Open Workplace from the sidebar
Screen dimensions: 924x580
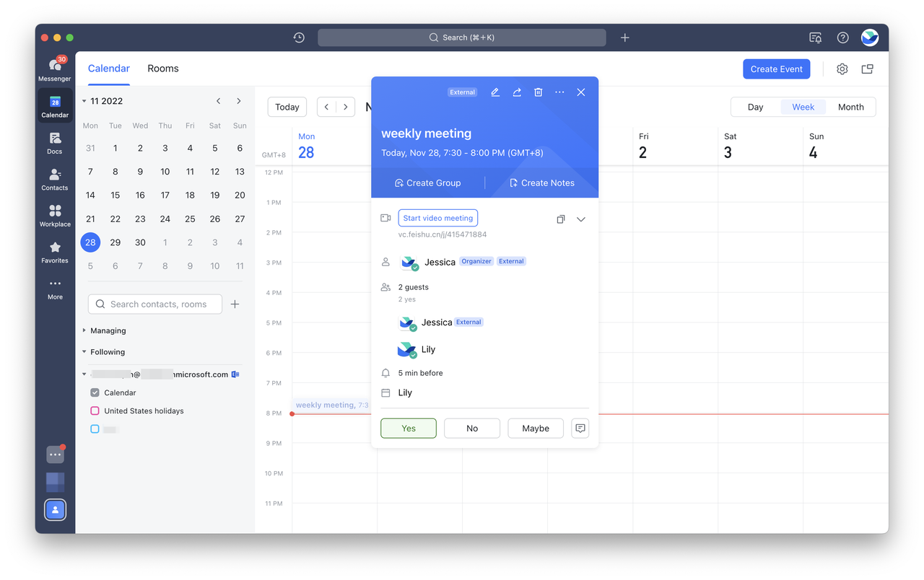tap(55, 215)
